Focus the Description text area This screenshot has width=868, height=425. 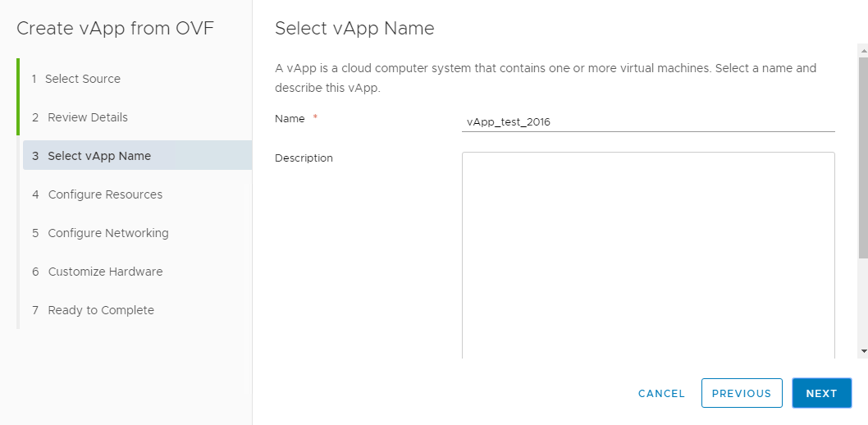point(648,255)
